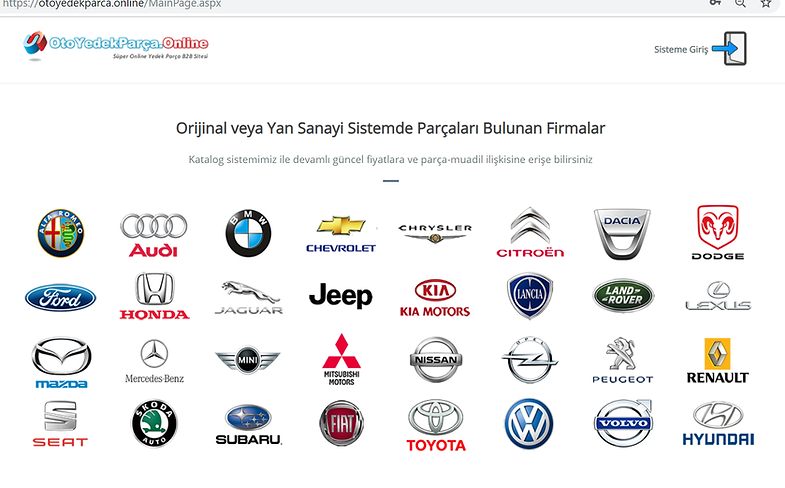Select the Ford oval logo
This screenshot has width=785, height=488.
click(61, 298)
